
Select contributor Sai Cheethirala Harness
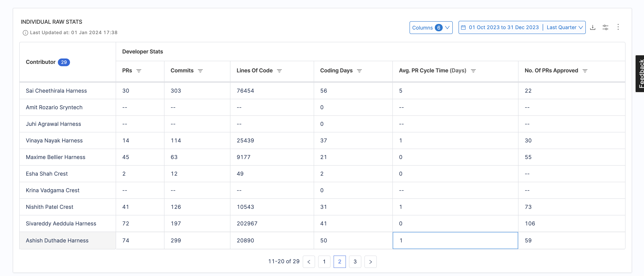56,91
